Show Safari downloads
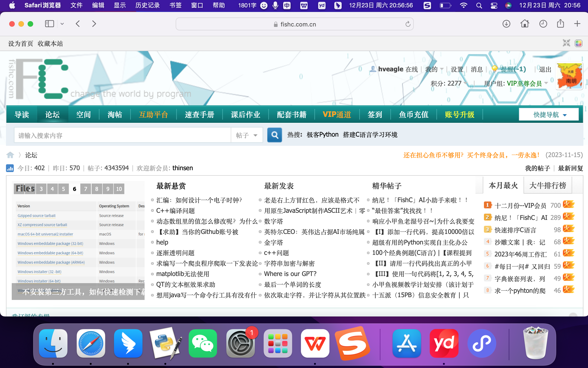Screen dimensions: 588x368 506,24
